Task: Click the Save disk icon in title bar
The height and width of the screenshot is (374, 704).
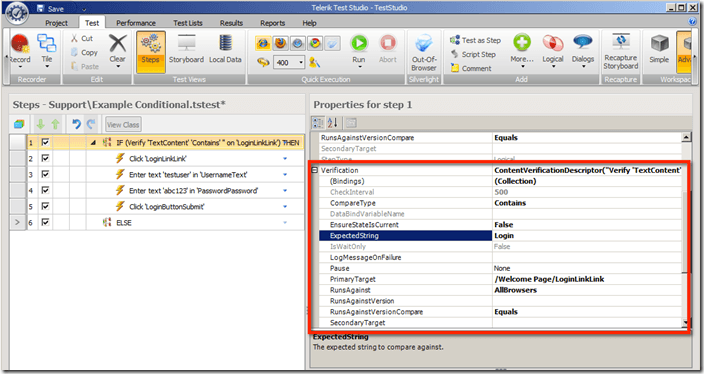Action: tap(40, 9)
